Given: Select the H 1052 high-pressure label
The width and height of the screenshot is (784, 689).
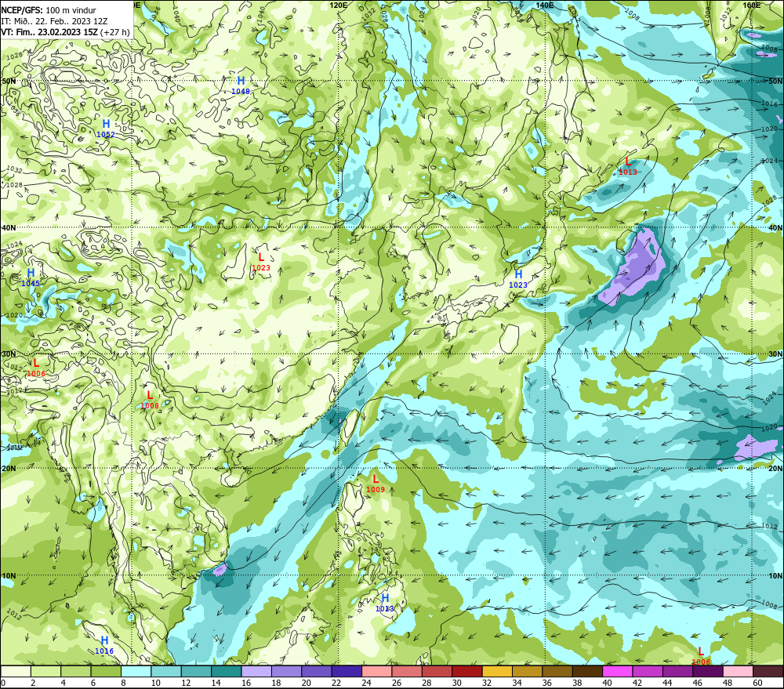Looking at the screenshot, I should 106,129.
